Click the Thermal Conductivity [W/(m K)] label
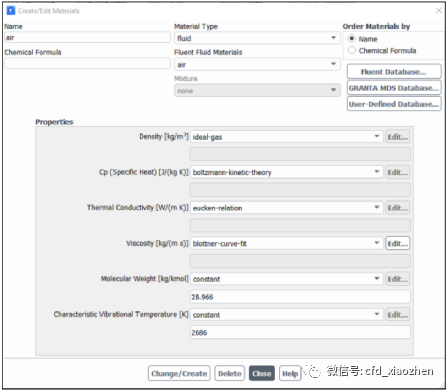This screenshot has width=447, height=390. (138, 208)
